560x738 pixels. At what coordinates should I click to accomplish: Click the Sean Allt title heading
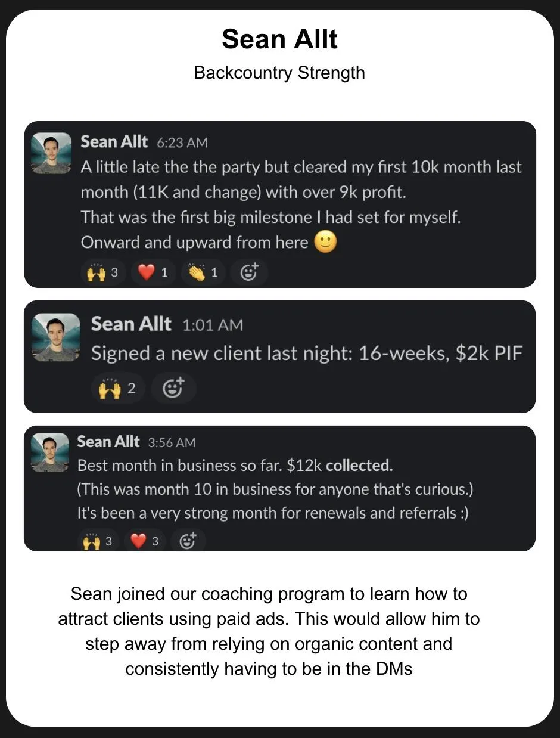279,39
